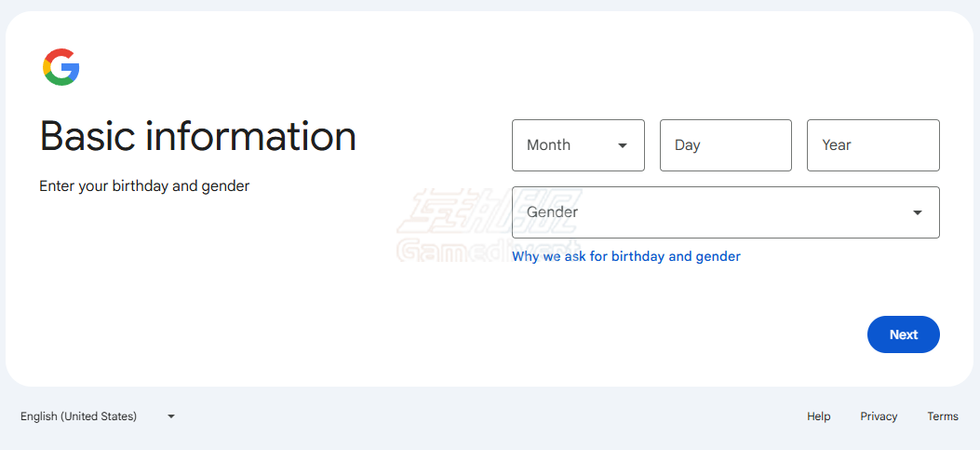Expand the Gender selection box
The height and width of the screenshot is (450, 980).
(725, 212)
